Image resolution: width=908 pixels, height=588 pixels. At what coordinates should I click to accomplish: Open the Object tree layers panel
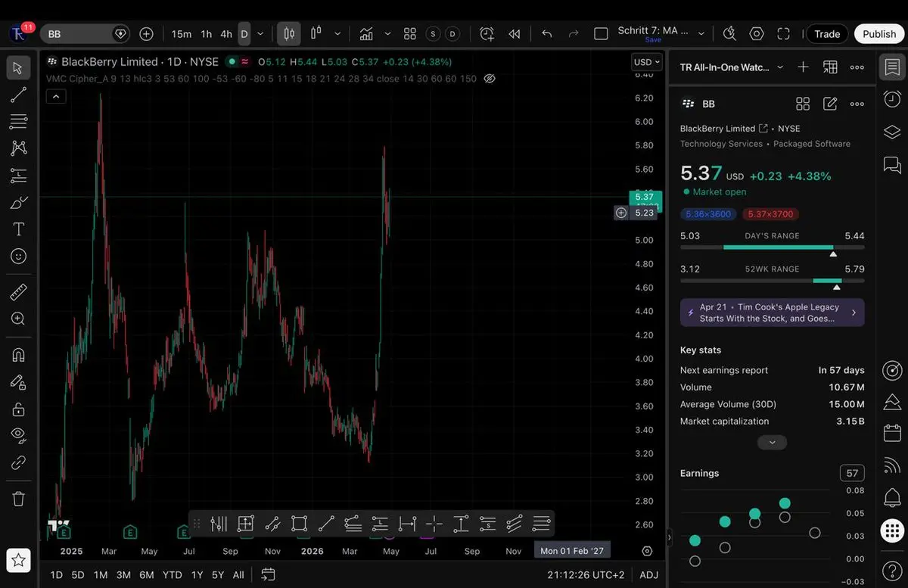coord(892,132)
